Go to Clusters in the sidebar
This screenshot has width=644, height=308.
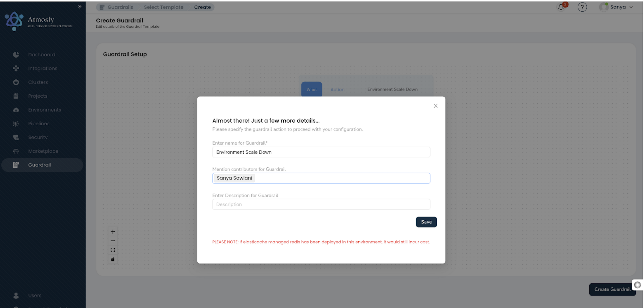pos(38,82)
